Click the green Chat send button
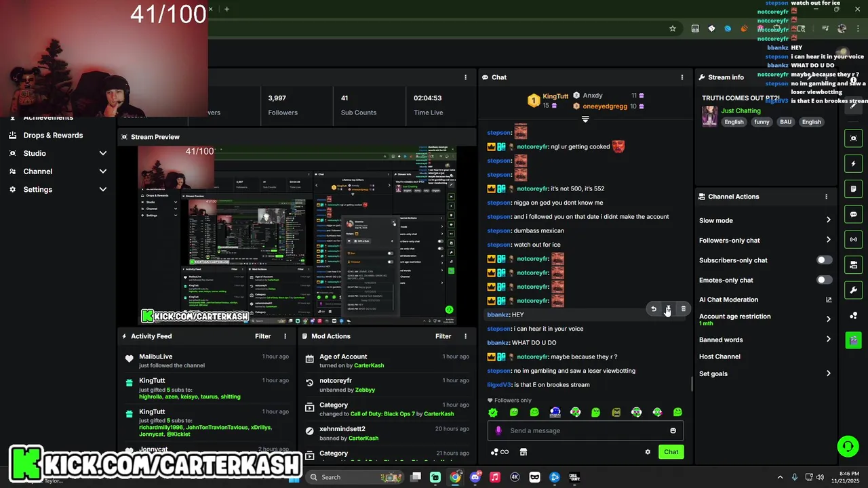 click(671, 452)
